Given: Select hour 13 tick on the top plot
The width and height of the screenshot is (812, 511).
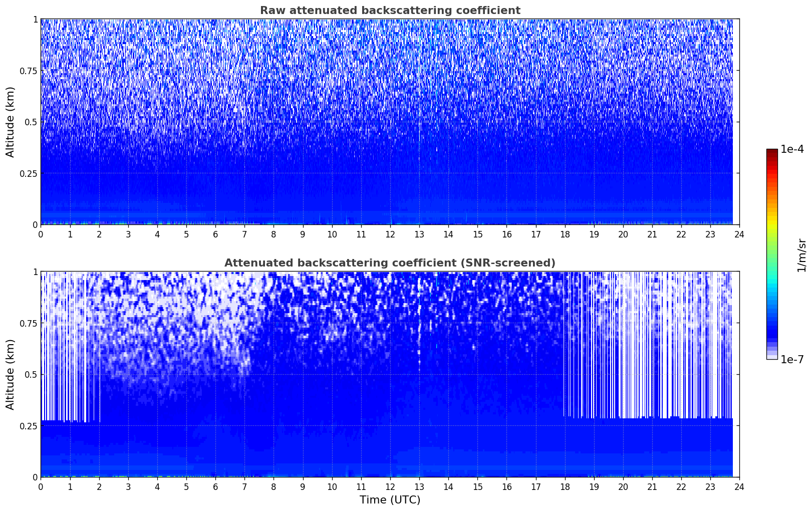Looking at the screenshot, I should 419,234.
